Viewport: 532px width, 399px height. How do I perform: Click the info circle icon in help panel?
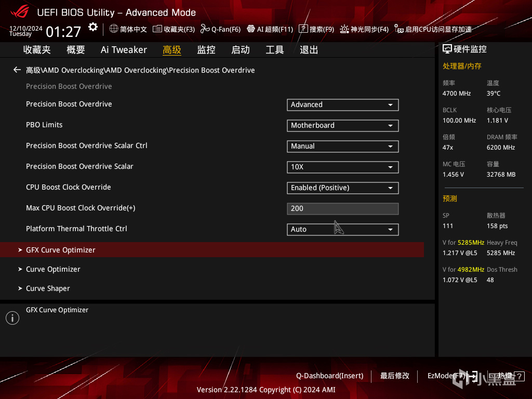(x=12, y=318)
